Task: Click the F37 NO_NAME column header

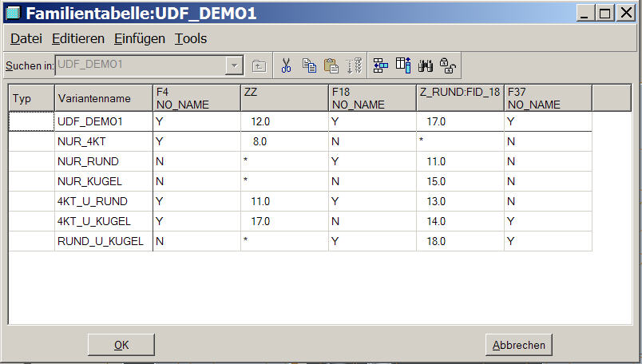Action: (548, 98)
